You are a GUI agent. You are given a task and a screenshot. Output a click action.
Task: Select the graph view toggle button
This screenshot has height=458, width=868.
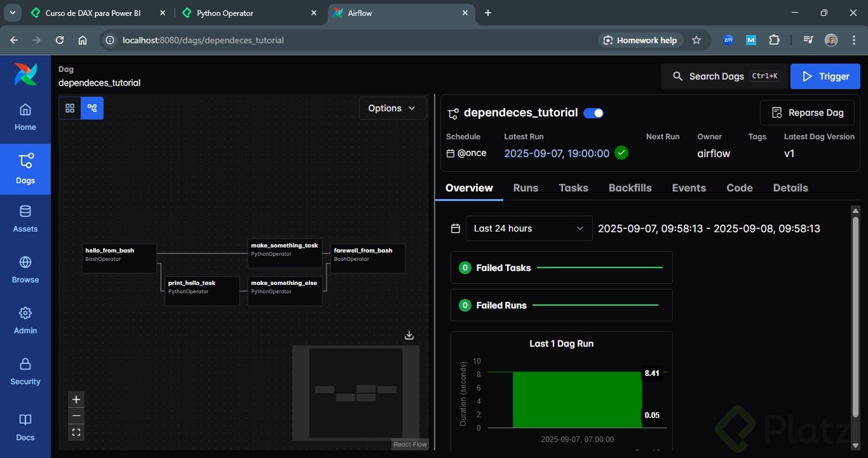(92, 108)
